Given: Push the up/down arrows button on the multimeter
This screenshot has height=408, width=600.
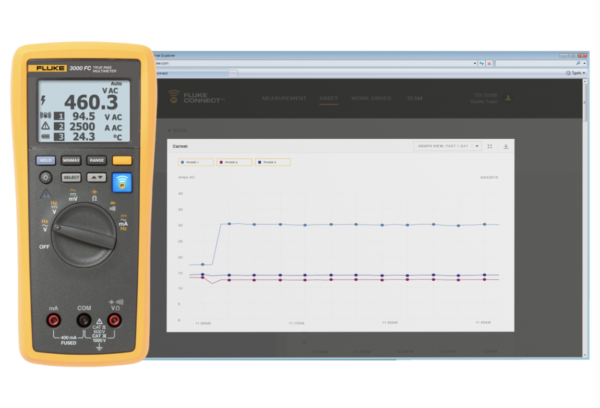Looking at the screenshot, I should point(96,178).
